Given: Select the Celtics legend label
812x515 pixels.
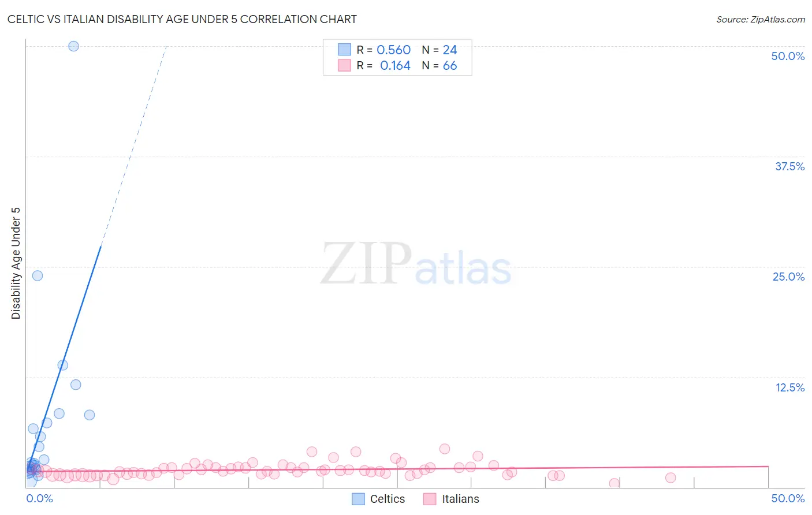Looking at the screenshot, I should point(388,499).
